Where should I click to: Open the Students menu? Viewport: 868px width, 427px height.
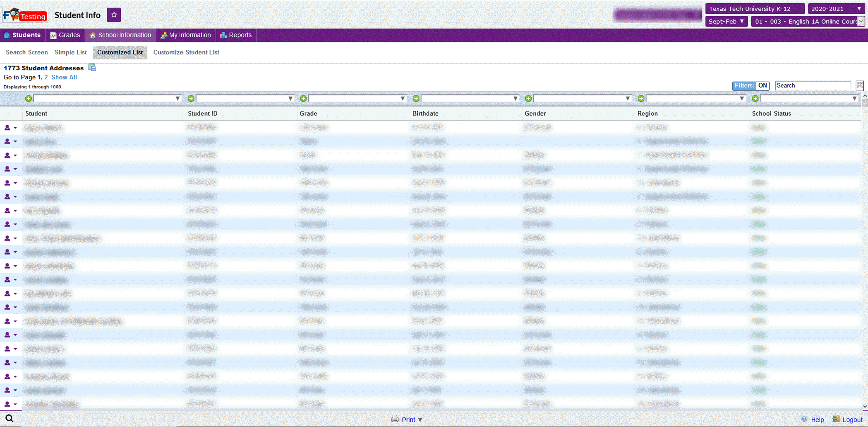[x=23, y=35]
